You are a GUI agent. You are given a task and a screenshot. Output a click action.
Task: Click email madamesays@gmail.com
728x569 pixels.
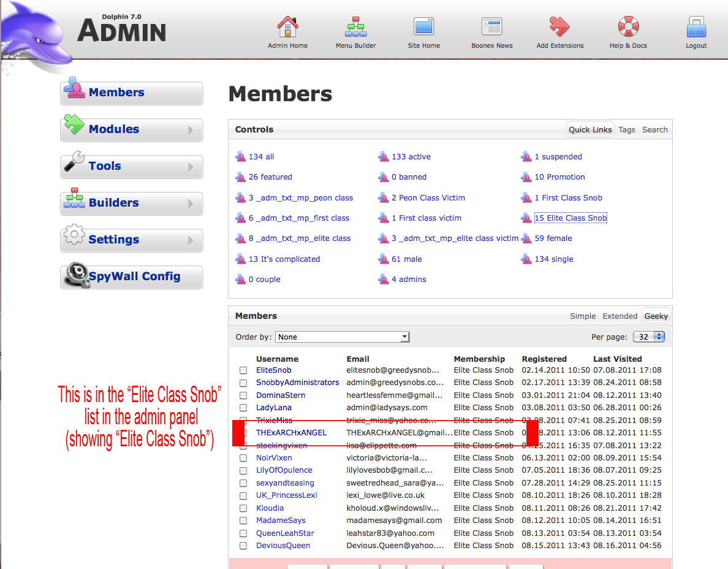coord(394,520)
